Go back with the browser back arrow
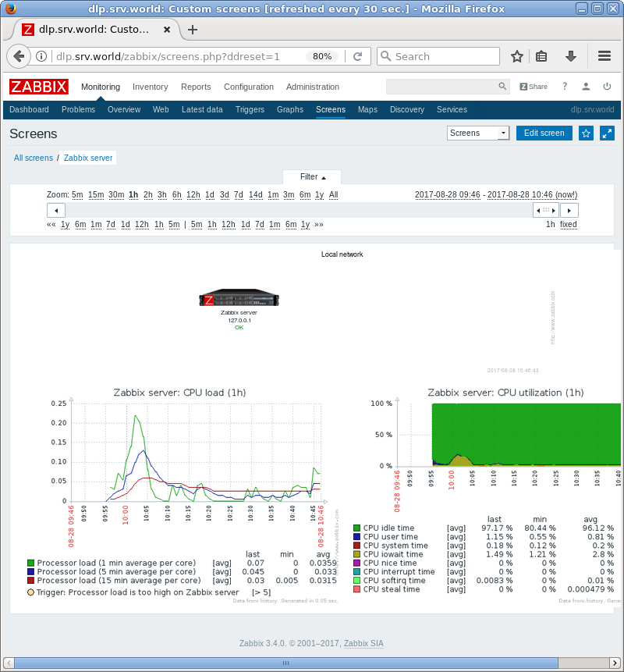This screenshot has height=672, width=624. [19, 56]
